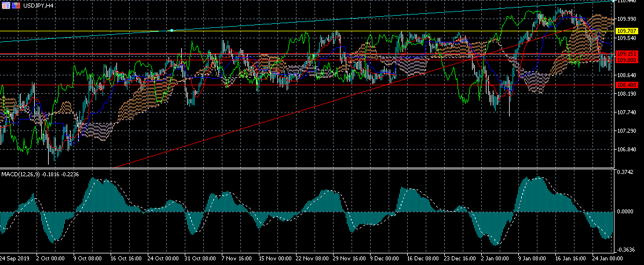Click the 2 Jan 00:00 time label

[x=495, y=260]
